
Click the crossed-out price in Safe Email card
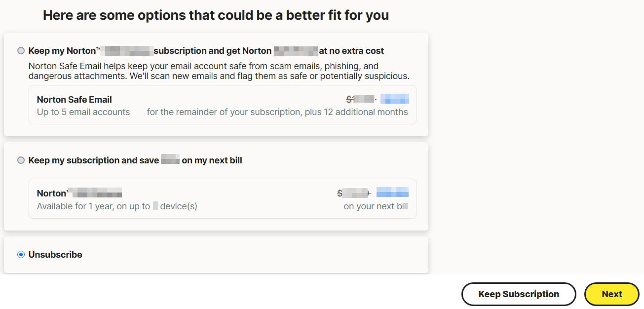(x=360, y=99)
